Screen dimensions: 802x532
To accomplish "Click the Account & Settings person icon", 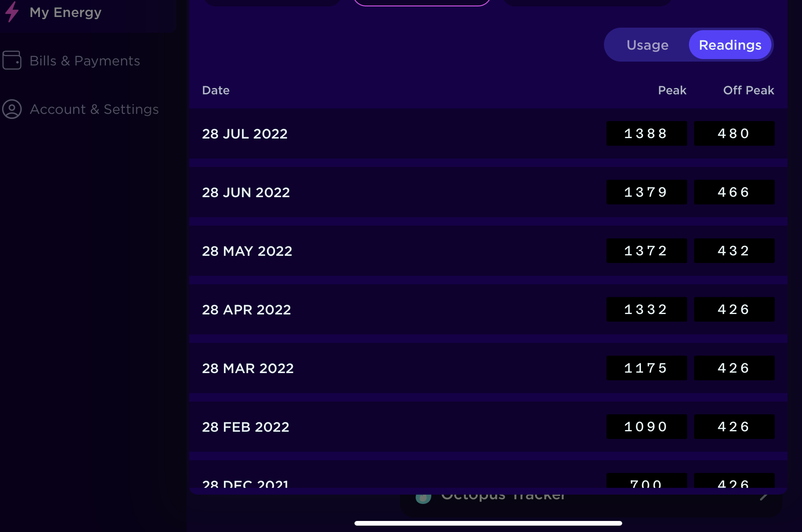I will [12, 109].
